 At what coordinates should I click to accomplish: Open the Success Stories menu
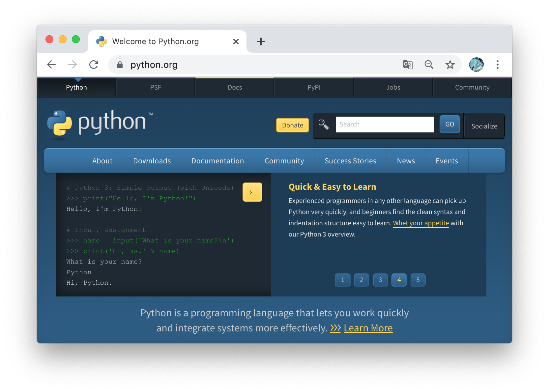coord(351,161)
